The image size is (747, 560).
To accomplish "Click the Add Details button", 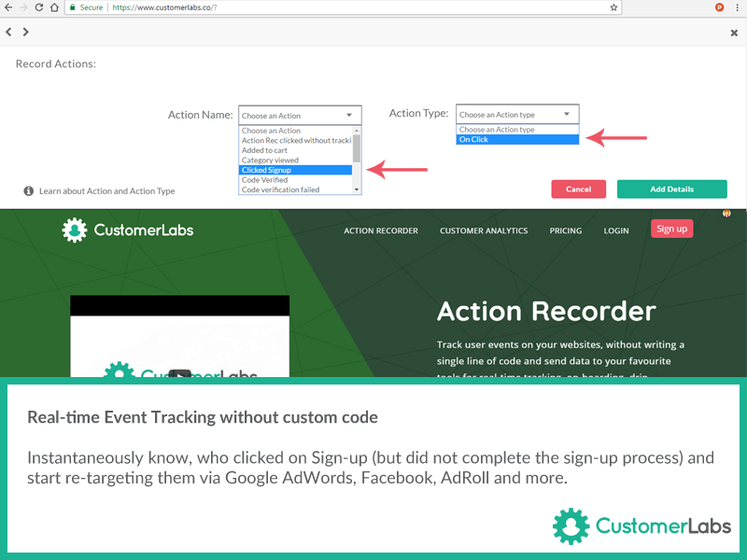I will (x=671, y=189).
